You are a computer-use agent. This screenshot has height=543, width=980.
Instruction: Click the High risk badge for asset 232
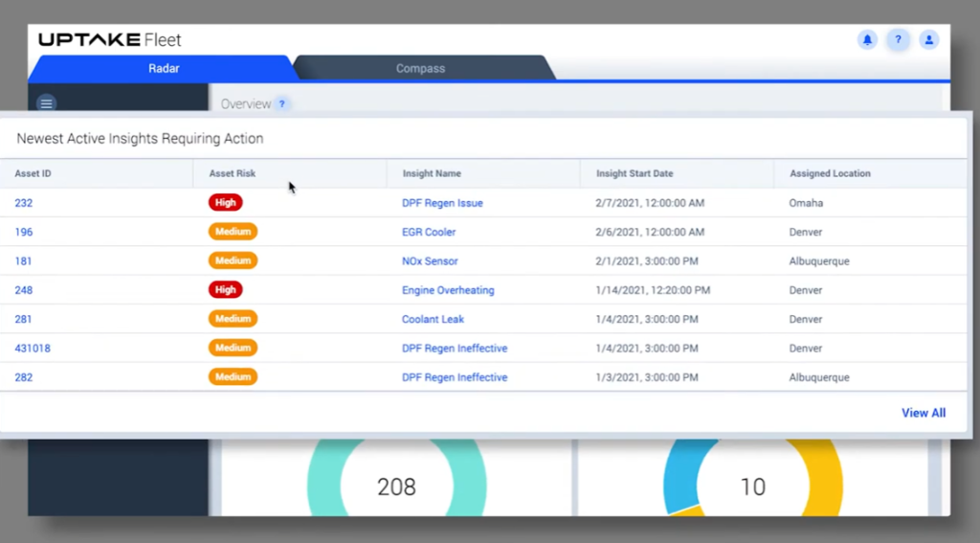pyautogui.click(x=226, y=203)
